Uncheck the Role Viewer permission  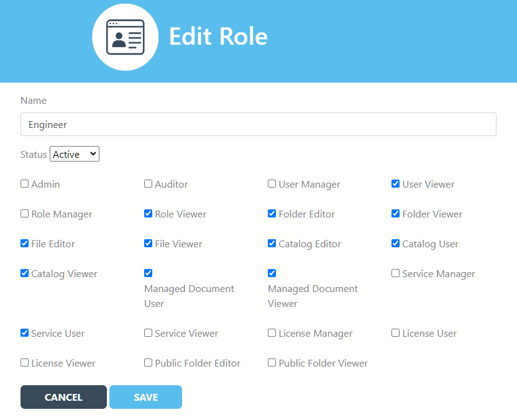point(148,213)
